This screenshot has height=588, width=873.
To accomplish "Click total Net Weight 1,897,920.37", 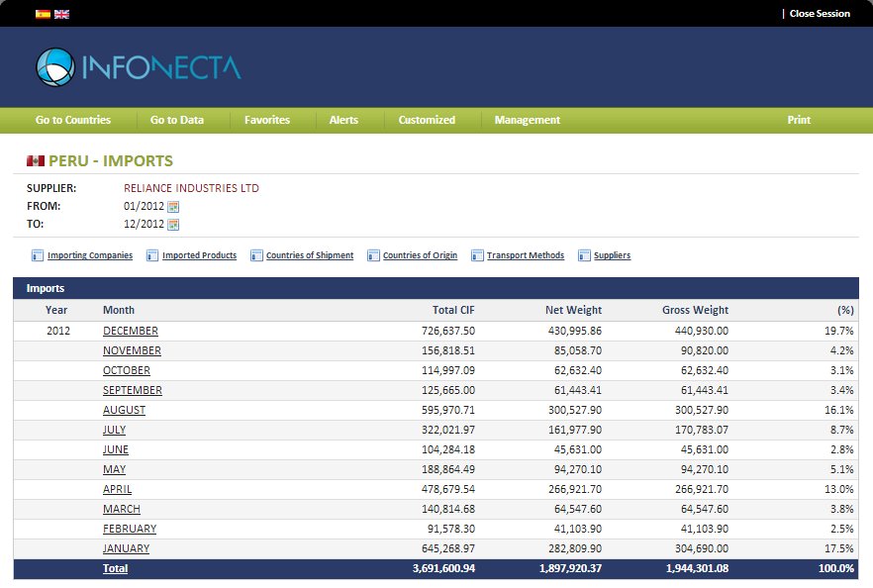I will pos(571,568).
